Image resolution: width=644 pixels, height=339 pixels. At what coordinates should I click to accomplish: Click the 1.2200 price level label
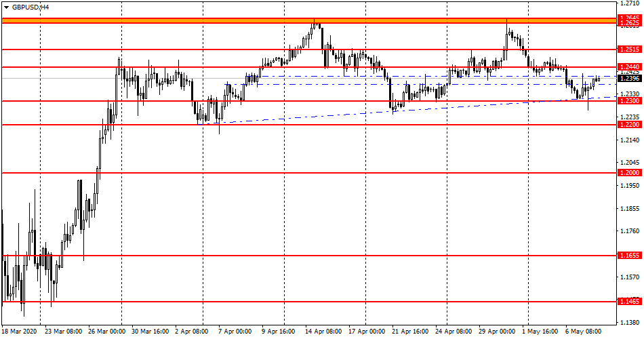[630, 125]
